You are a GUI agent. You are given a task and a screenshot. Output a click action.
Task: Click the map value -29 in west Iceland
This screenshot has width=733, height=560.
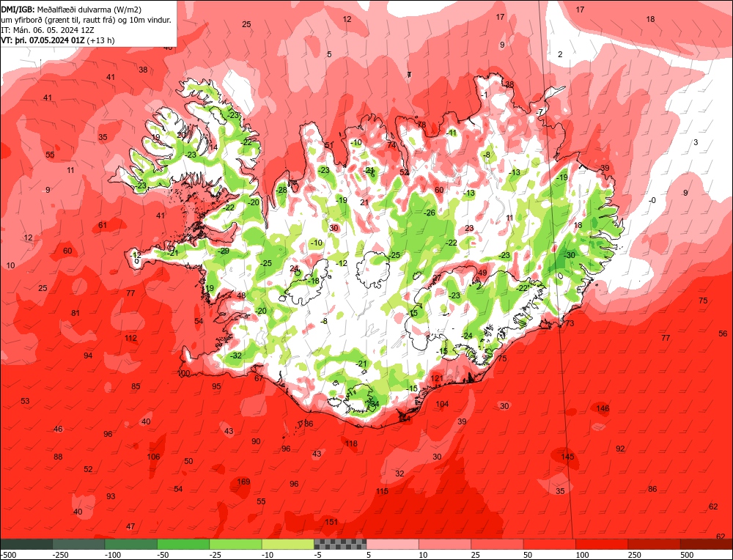pos(224,251)
